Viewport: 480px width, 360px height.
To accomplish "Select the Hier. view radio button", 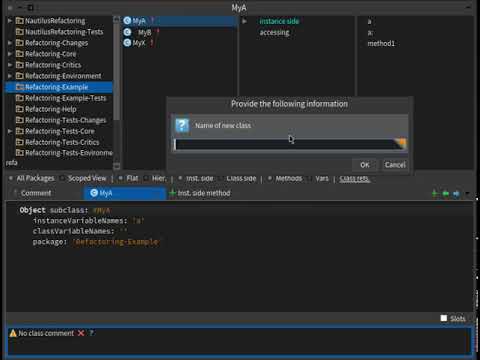I will tap(146, 178).
